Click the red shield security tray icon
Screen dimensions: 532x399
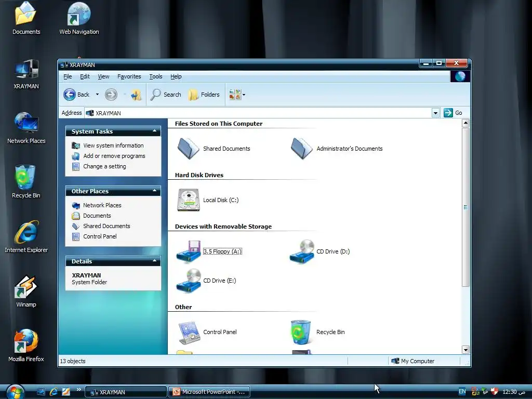click(495, 392)
